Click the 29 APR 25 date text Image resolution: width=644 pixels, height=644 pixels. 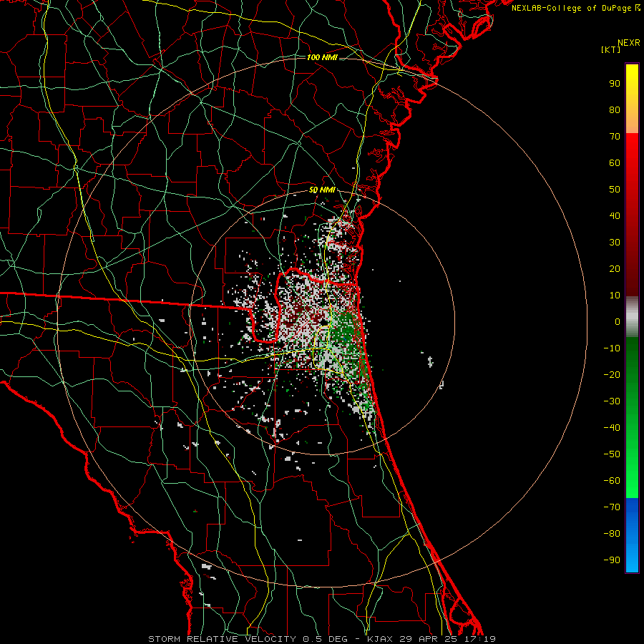click(427, 639)
